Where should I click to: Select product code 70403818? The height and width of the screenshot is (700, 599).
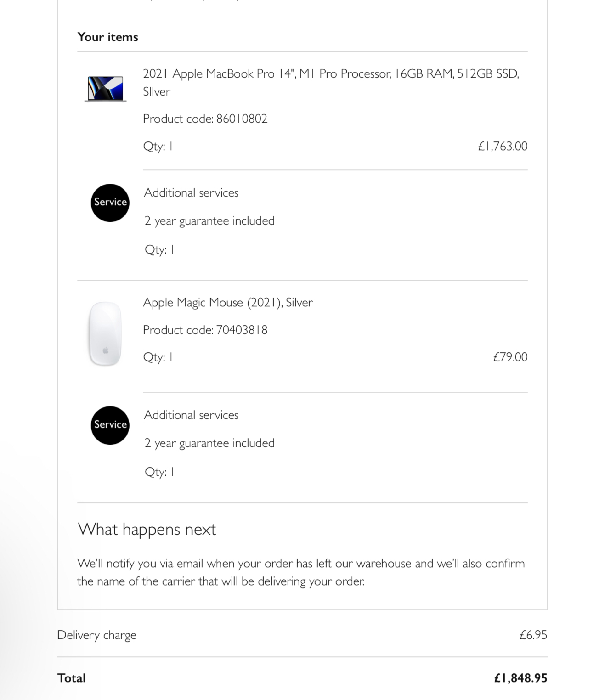tap(242, 330)
